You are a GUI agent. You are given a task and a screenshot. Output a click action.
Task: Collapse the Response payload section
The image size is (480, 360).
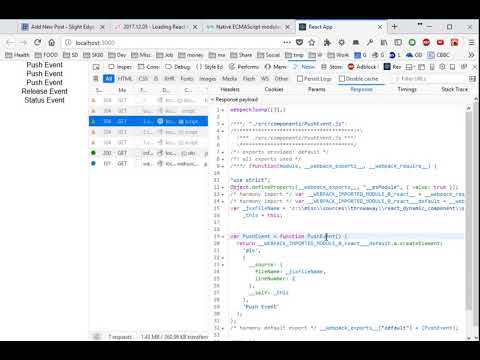pyautogui.click(x=213, y=100)
